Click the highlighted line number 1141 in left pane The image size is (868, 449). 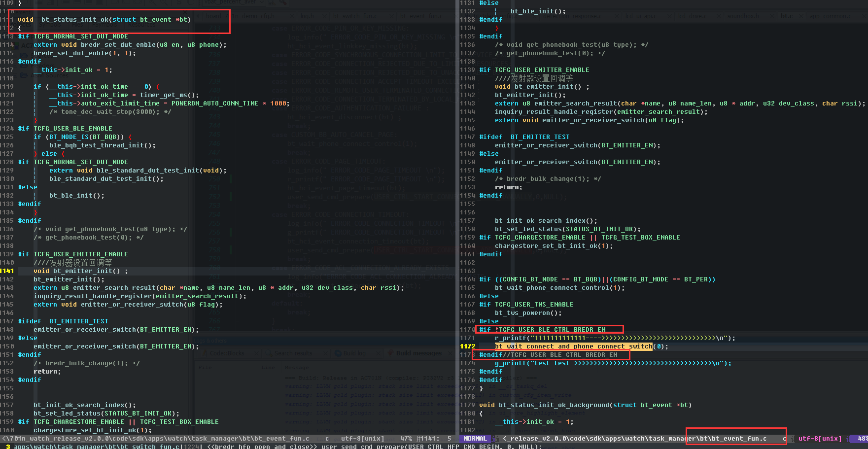click(x=7, y=271)
